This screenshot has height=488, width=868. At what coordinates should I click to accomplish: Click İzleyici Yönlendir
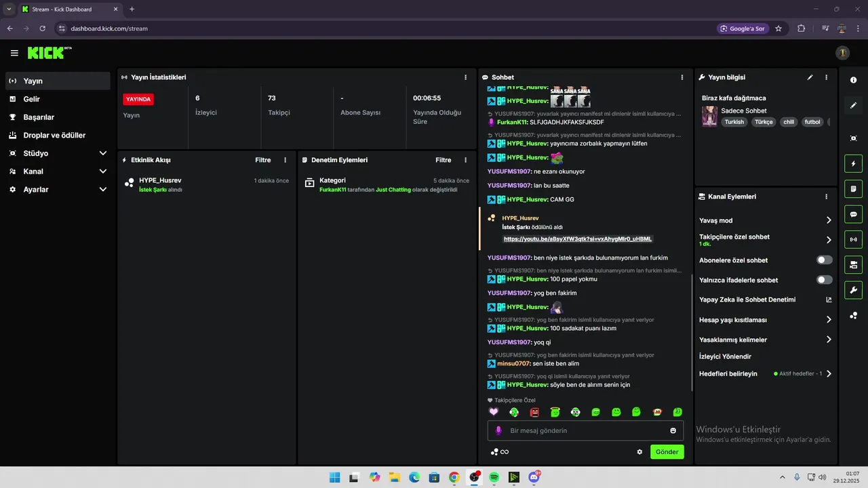pos(725,357)
